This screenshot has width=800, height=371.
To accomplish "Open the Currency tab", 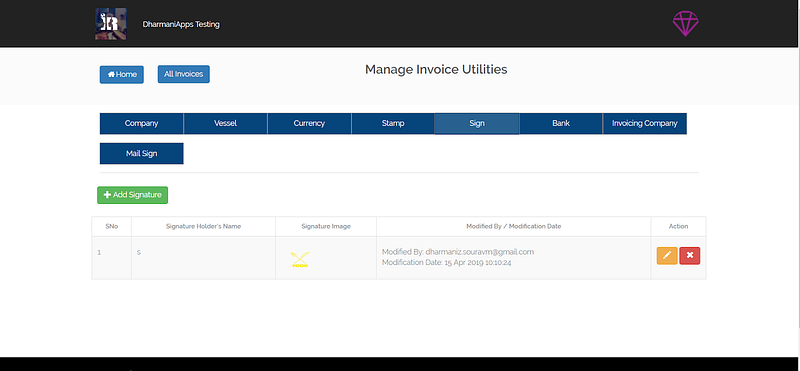I will (309, 123).
